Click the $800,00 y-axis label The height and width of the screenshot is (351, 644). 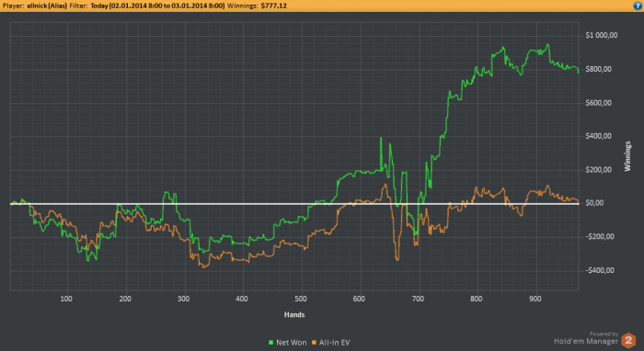[598, 69]
